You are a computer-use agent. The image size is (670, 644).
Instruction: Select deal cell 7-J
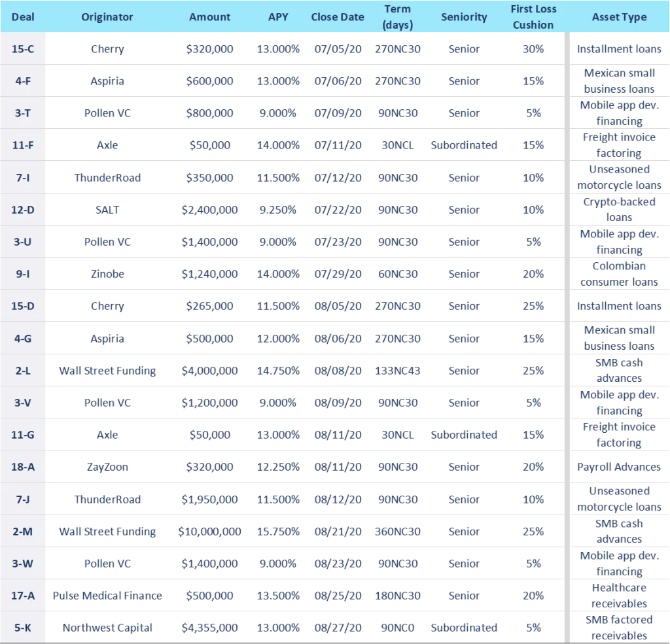click(23, 500)
